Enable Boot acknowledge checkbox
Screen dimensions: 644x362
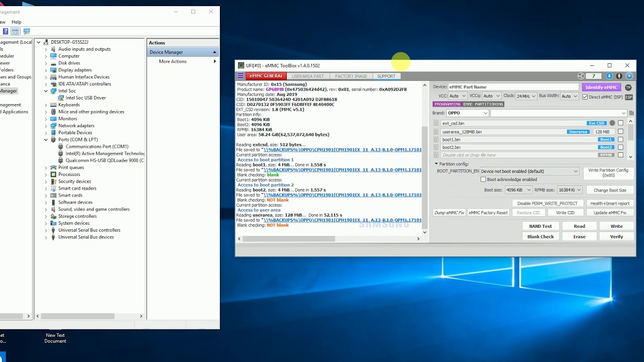[484, 179]
